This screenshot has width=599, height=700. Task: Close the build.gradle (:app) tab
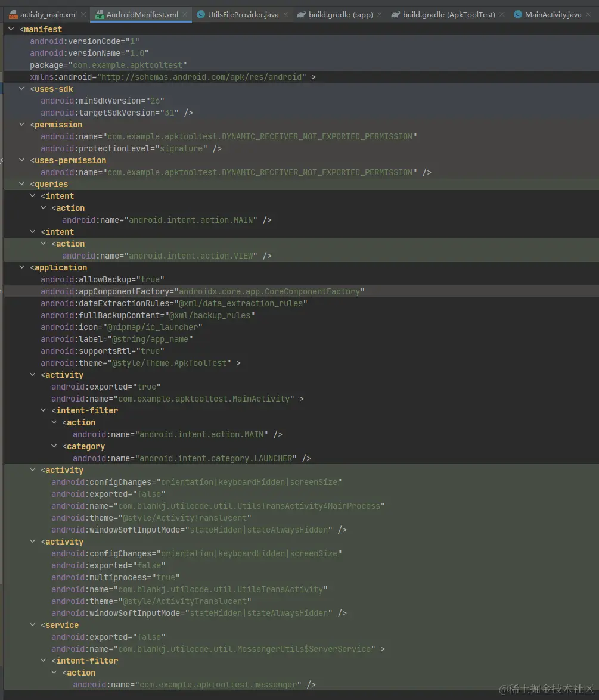coord(380,15)
